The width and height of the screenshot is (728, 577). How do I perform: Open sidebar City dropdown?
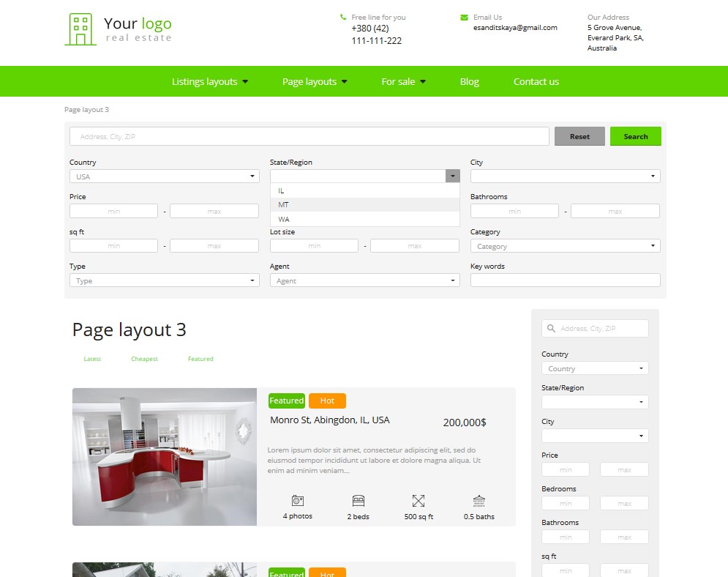(596, 436)
